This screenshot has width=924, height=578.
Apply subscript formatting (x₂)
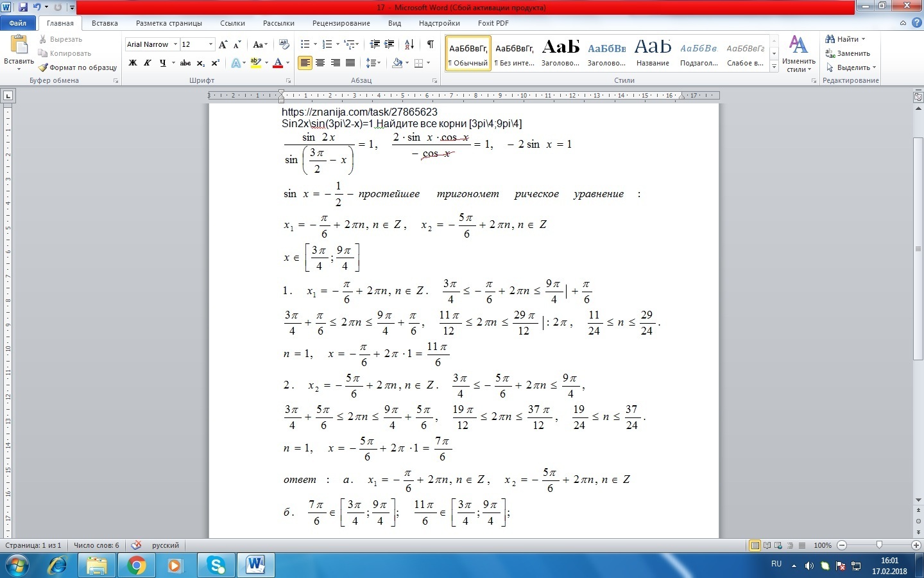coord(201,63)
